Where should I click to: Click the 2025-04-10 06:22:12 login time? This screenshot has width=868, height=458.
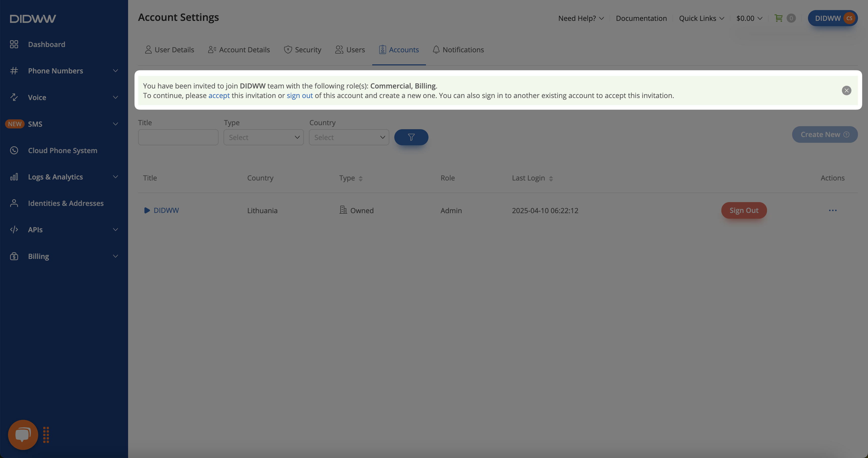545,210
